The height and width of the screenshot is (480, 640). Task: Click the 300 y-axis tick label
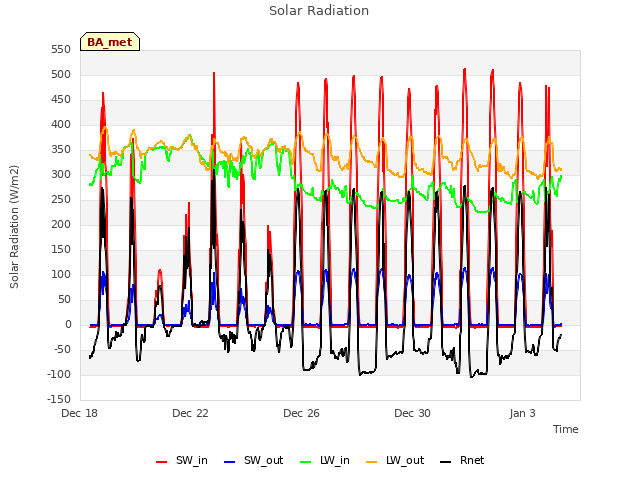61,174
